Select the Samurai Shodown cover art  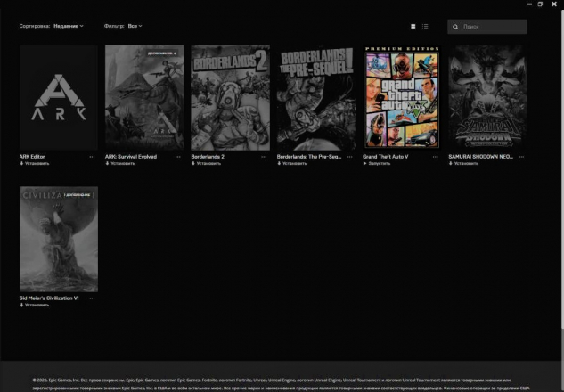point(487,97)
